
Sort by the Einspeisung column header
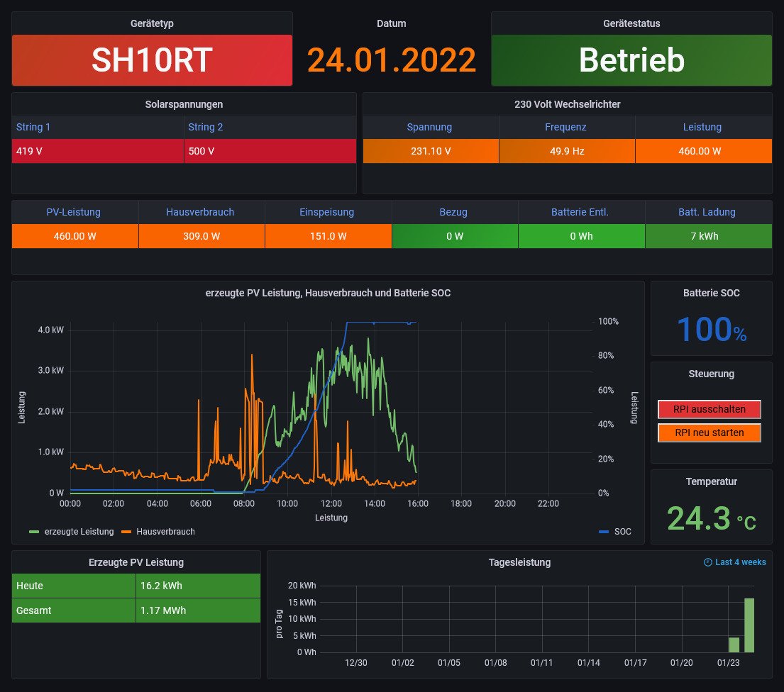pyautogui.click(x=328, y=212)
